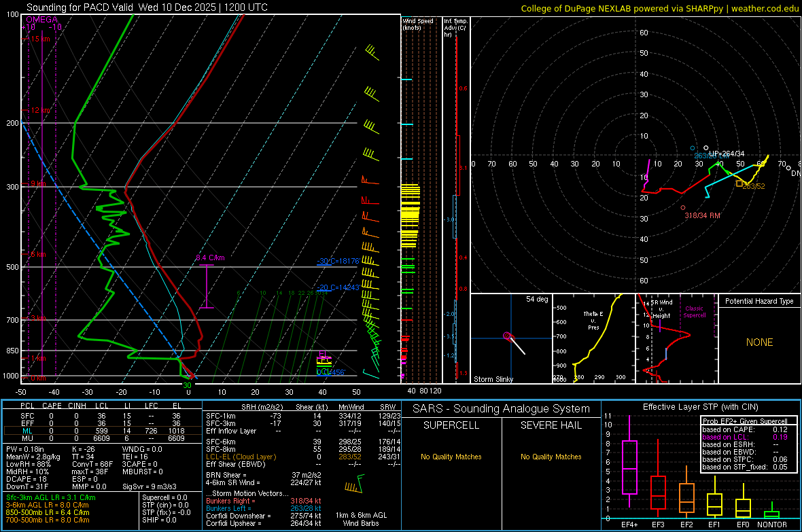The width and height of the screenshot is (802, 532).
Task: Click the 700-500mb LR = 8.0 C/km line
Action: pyautogui.click(x=48, y=520)
